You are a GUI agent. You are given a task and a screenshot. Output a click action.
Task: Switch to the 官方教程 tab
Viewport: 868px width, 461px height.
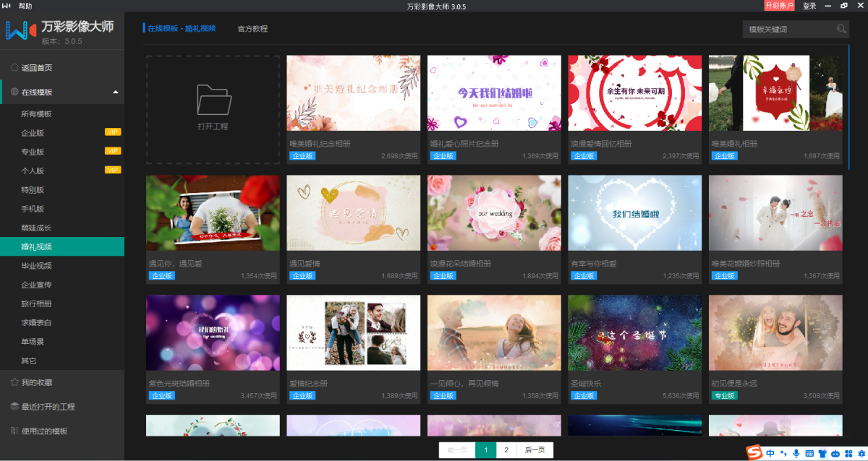pos(252,29)
